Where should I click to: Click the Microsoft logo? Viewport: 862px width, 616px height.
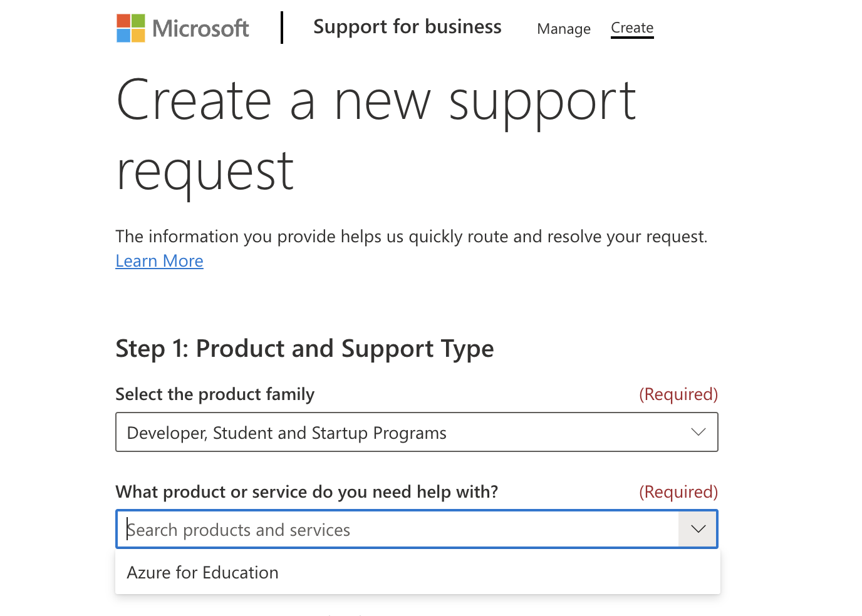[x=183, y=28]
